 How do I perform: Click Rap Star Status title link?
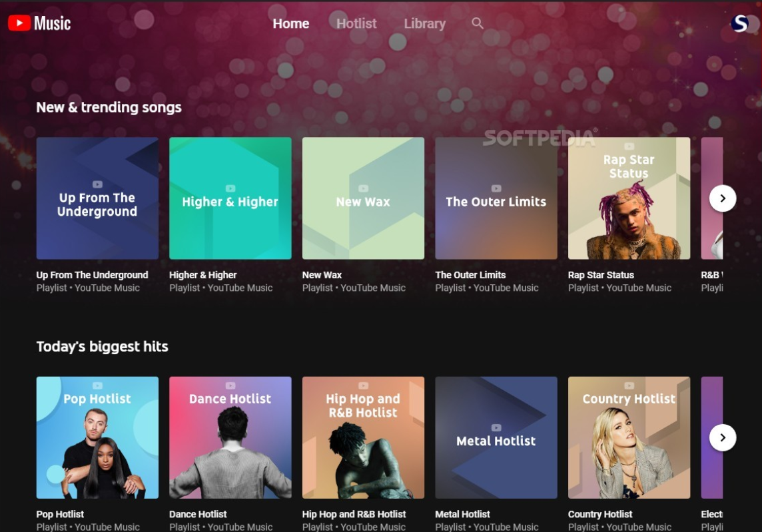coord(601,275)
